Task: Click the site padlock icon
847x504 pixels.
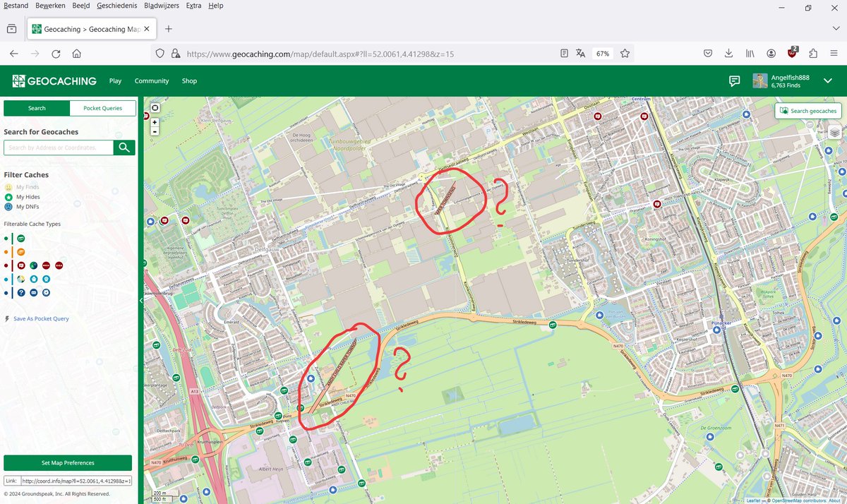Action: coord(174,54)
